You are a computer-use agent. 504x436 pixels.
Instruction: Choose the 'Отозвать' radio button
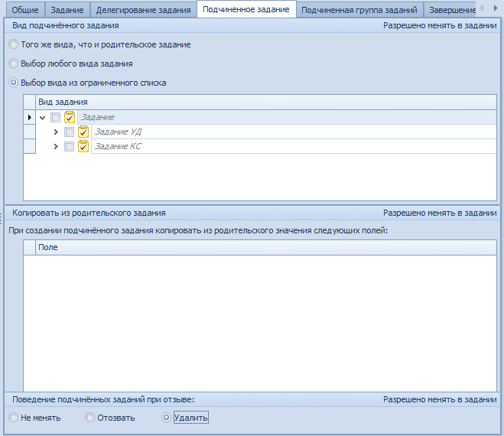coord(89,418)
